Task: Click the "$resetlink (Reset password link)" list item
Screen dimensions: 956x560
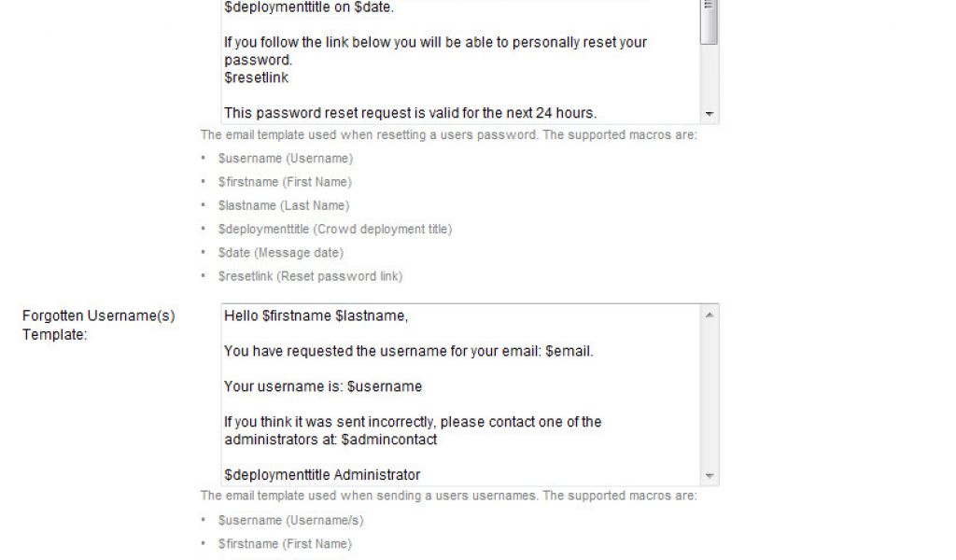Action: [x=310, y=276]
